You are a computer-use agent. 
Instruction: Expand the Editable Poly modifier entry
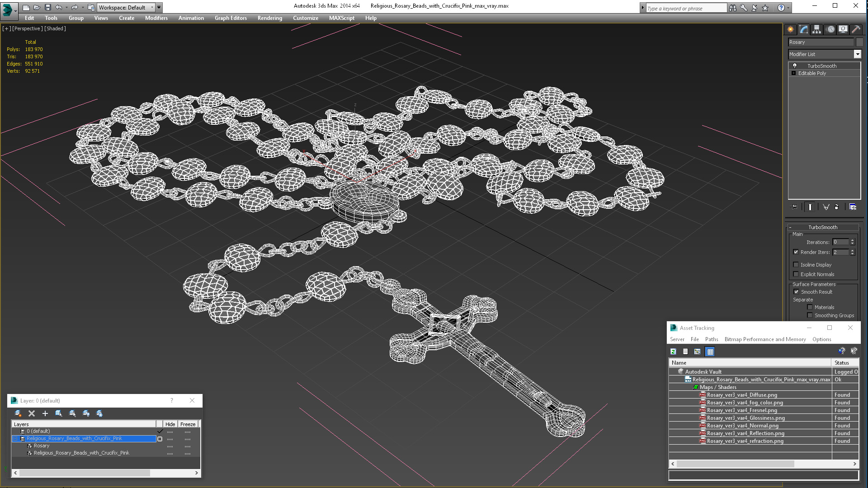[x=793, y=73]
